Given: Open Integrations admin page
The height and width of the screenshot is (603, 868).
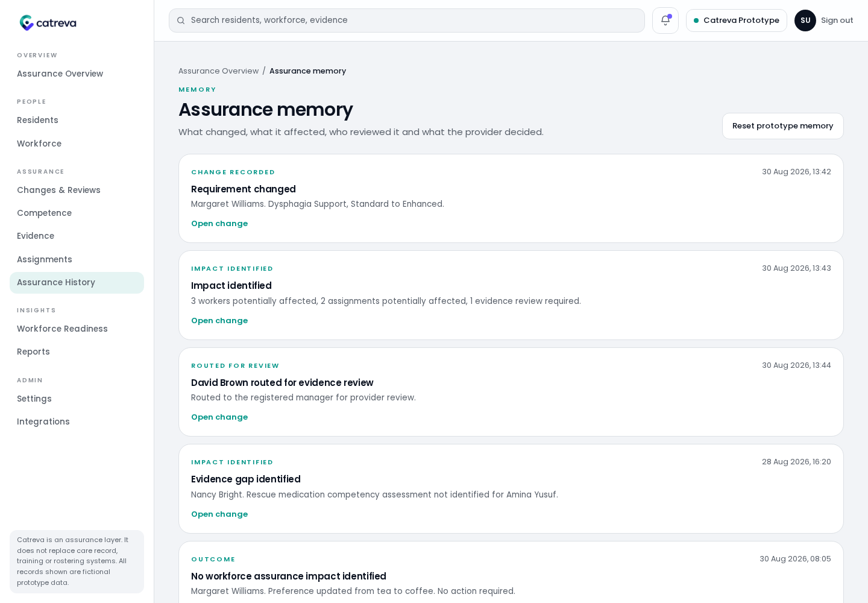Looking at the screenshot, I should coord(77,421).
